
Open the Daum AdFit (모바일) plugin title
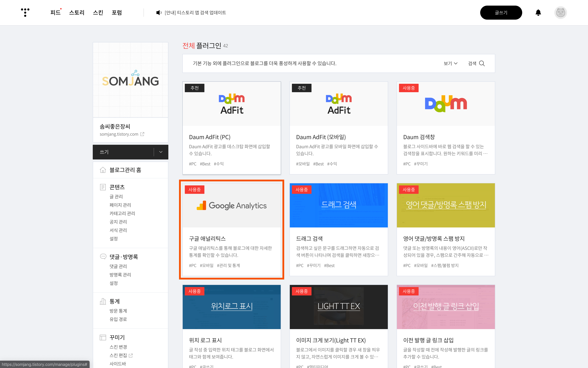[x=321, y=137]
